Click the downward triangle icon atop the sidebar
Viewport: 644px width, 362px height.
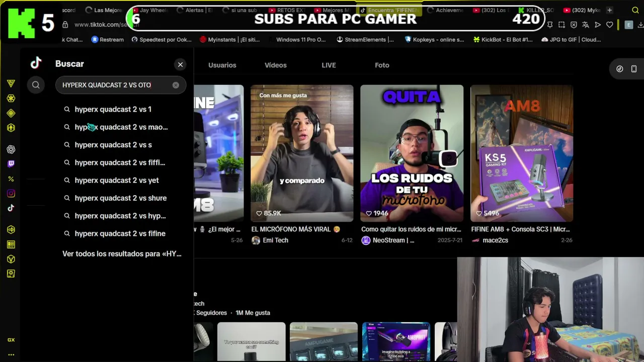[11, 83]
